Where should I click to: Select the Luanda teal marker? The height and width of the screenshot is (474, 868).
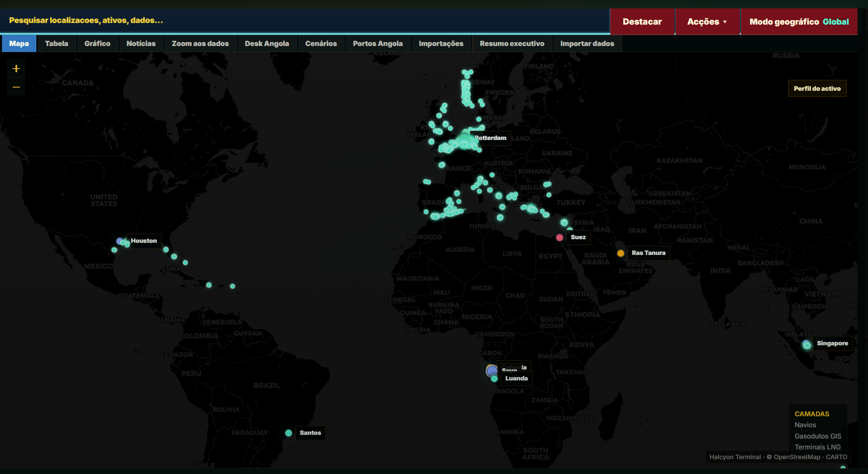point(494,378)
